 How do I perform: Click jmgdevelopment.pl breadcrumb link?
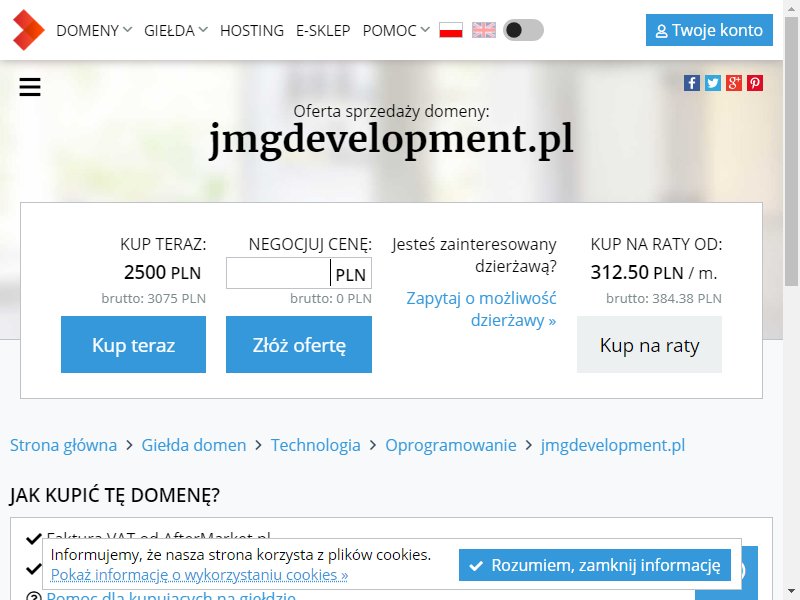click(613, 445)
